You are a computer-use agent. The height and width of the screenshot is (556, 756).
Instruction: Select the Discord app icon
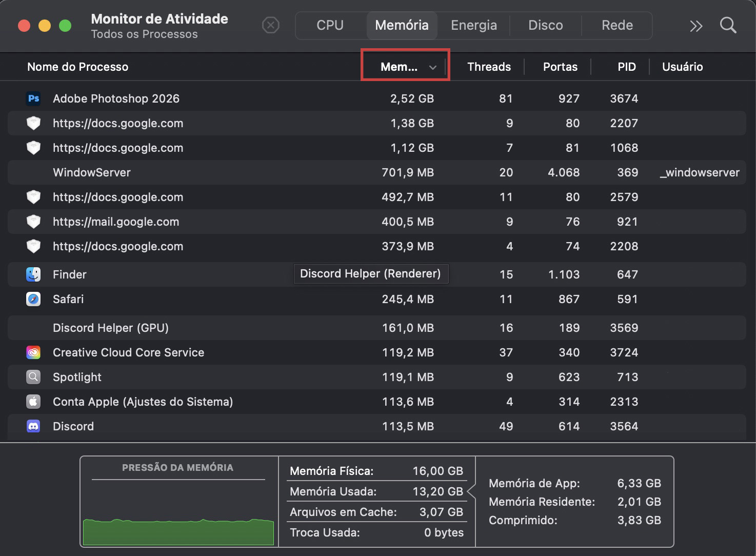coord(33,426)
